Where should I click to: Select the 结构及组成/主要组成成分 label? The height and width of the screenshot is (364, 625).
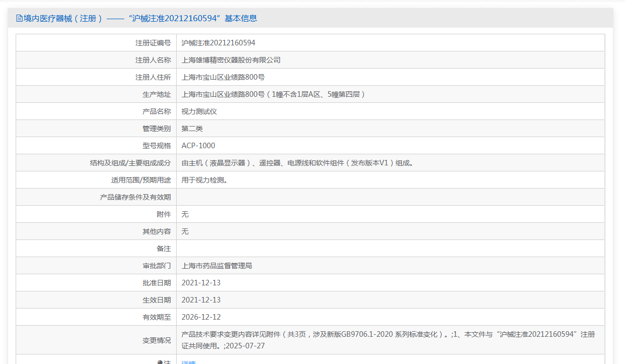[x=130, y=163]
